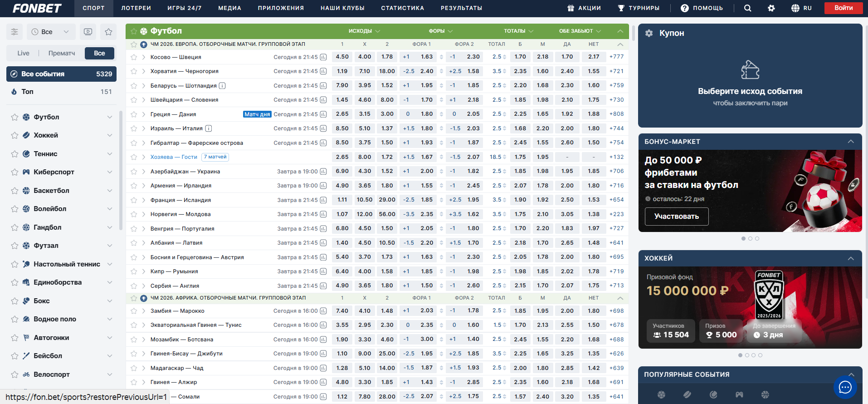Bet on 4.50 odds for Косово win

click(342, 57)
